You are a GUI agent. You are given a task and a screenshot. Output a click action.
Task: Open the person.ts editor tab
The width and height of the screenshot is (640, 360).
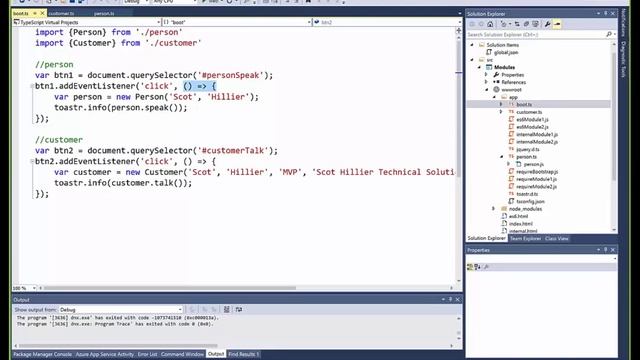click(x=104, y=13)
